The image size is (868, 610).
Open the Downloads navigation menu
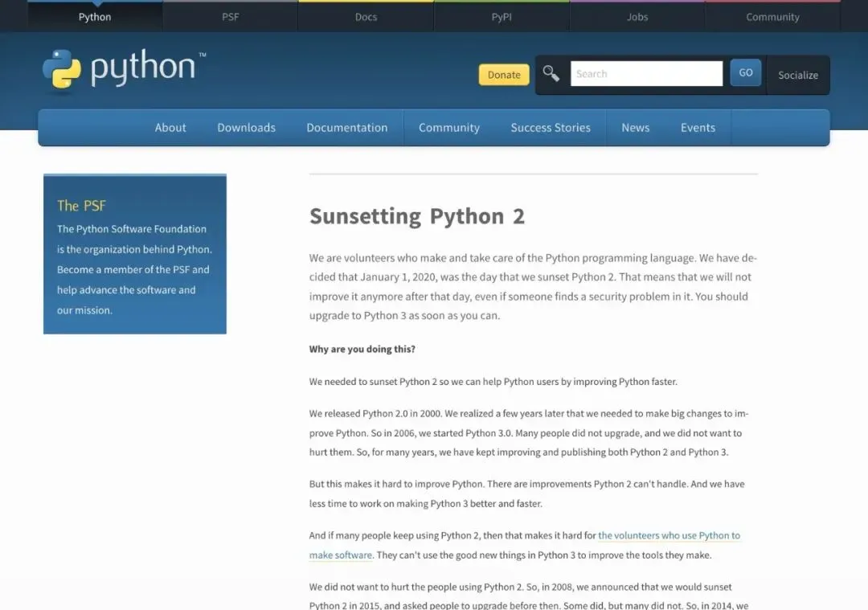247,128
